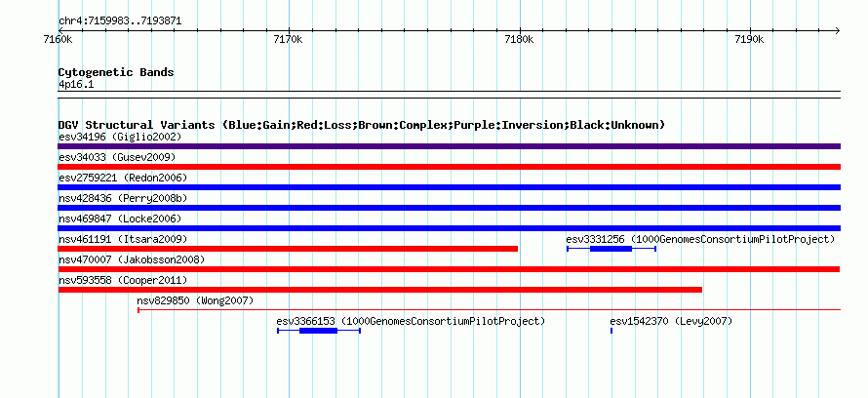Click the 7190k ruler tick label

749,39
